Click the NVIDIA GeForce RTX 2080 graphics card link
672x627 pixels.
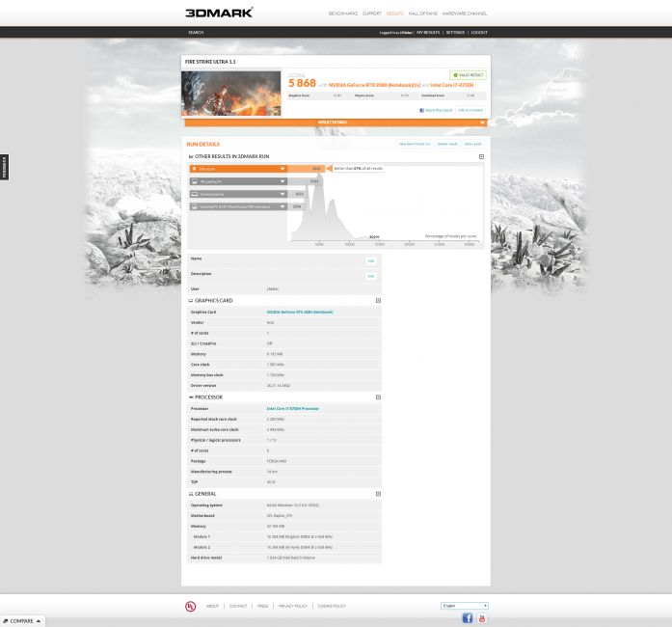point(300,313)
